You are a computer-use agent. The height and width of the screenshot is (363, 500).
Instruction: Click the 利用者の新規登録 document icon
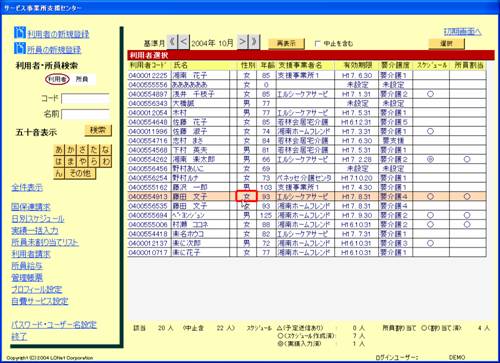pyautogui.click(x=20, y=33)
